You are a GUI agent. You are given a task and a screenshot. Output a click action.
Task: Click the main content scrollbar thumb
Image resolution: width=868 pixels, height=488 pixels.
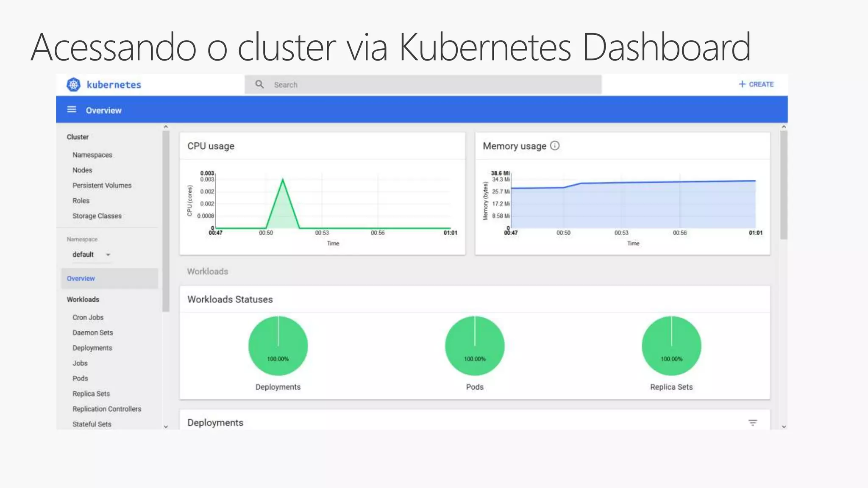[784, 185]
